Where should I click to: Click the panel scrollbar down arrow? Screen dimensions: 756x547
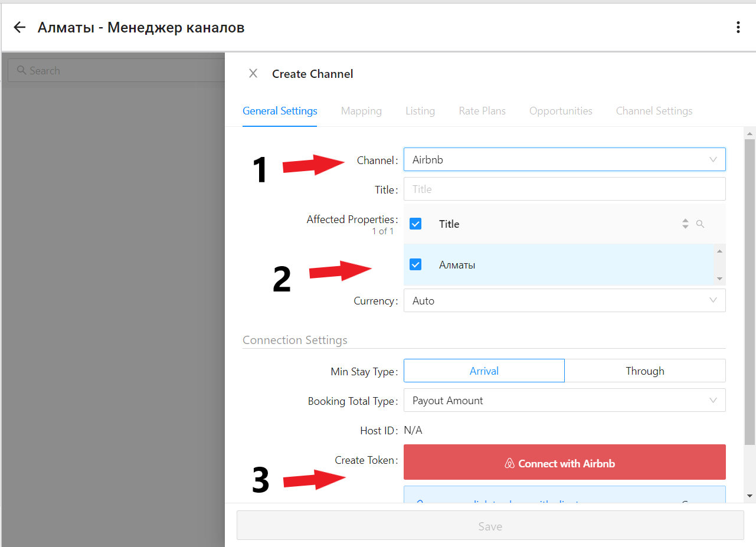coord(750,496)
